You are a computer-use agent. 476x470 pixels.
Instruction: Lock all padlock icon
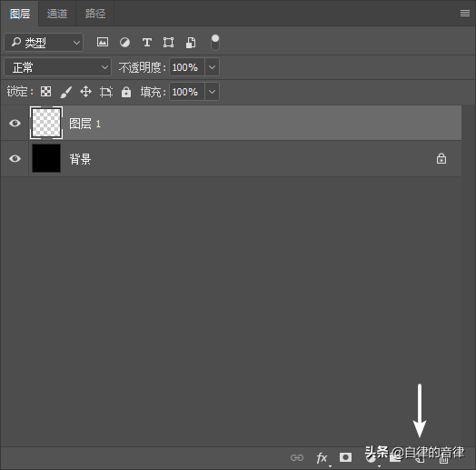[126, 92]
